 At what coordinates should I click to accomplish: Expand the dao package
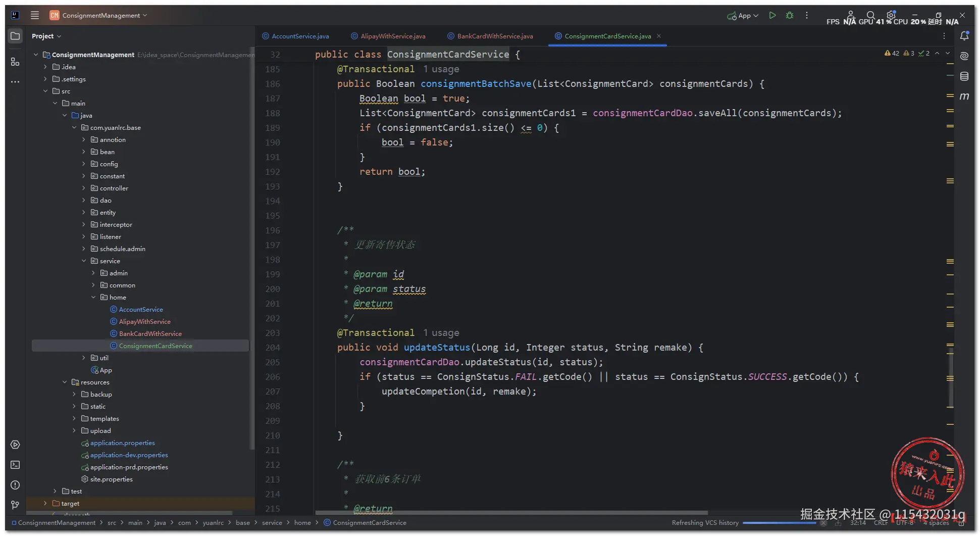(84, 200)
